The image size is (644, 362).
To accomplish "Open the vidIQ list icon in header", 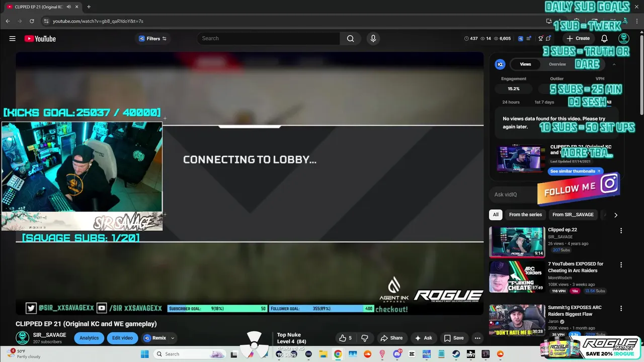I will coord(529,39).
